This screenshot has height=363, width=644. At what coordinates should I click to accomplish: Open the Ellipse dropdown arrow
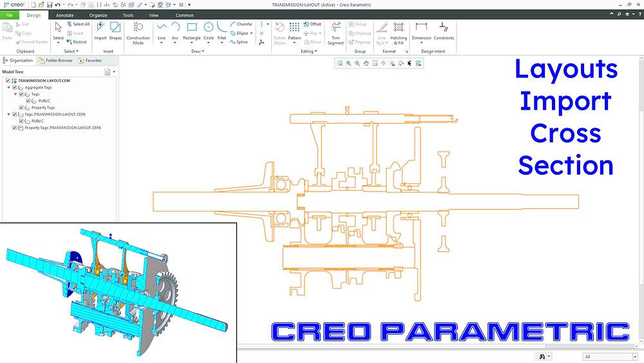pos(251,34)
